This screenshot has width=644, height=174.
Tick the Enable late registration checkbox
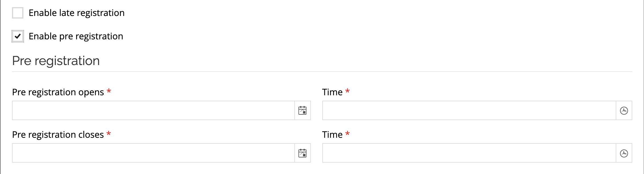coord(18,13)
